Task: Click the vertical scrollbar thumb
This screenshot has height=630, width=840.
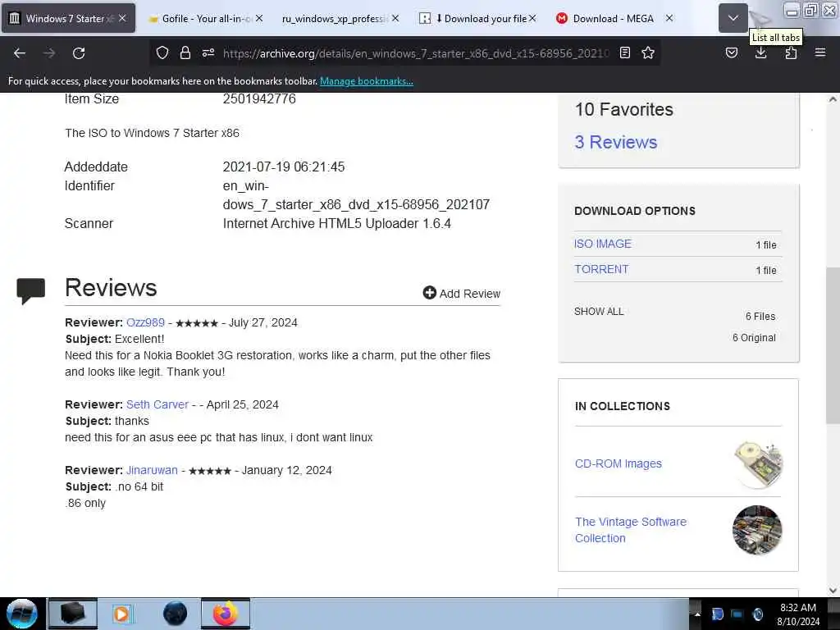Action: pos(833,345)
